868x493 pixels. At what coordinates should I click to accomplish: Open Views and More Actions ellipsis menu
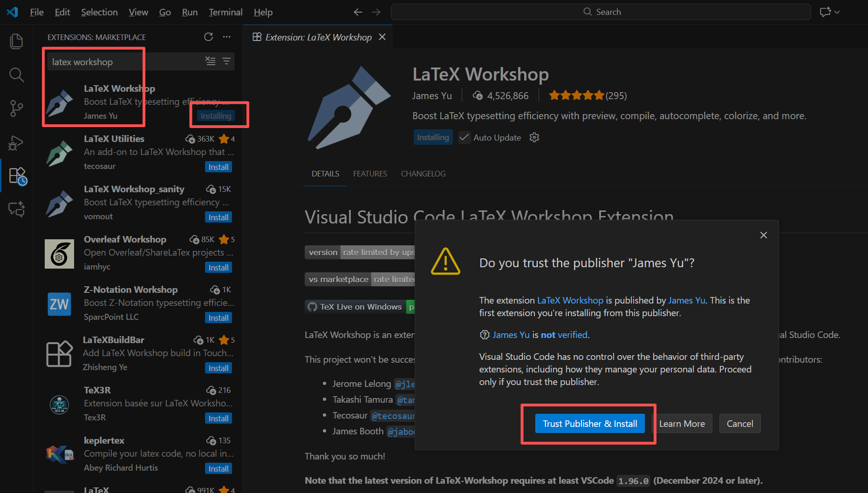[226, 37]
